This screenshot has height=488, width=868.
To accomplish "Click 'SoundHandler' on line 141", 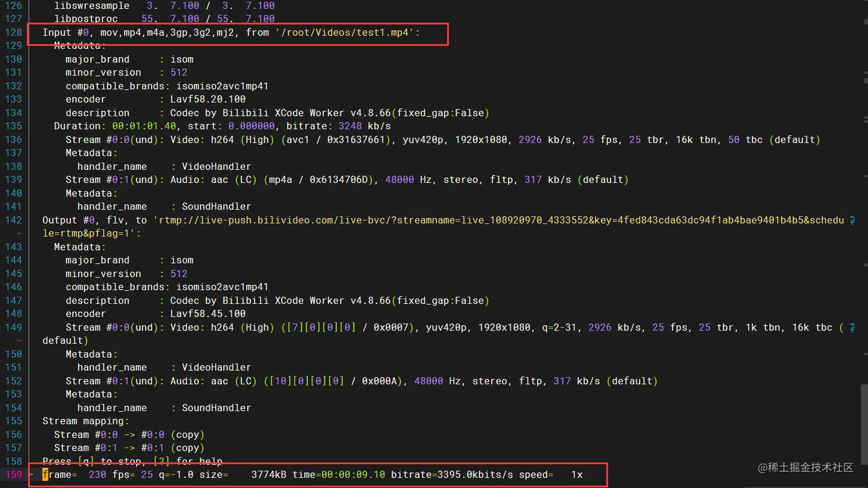I will click(x=216, y=207).
